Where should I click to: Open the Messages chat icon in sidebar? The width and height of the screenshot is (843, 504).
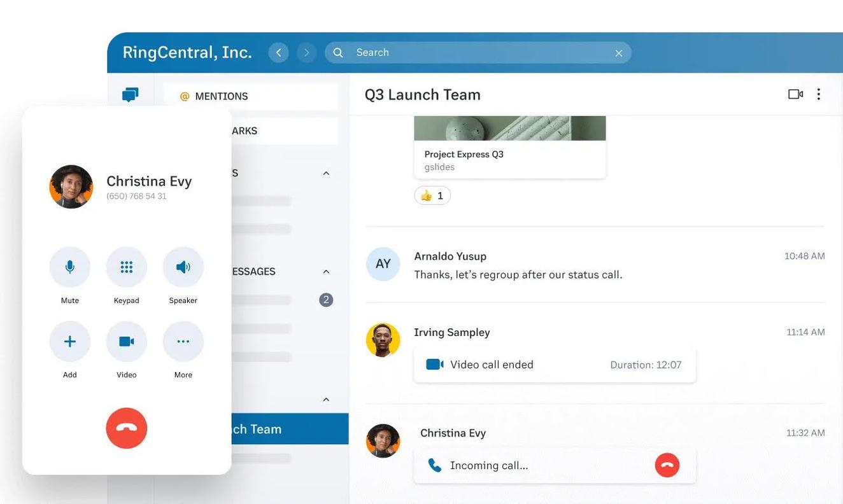coord(131,95)
